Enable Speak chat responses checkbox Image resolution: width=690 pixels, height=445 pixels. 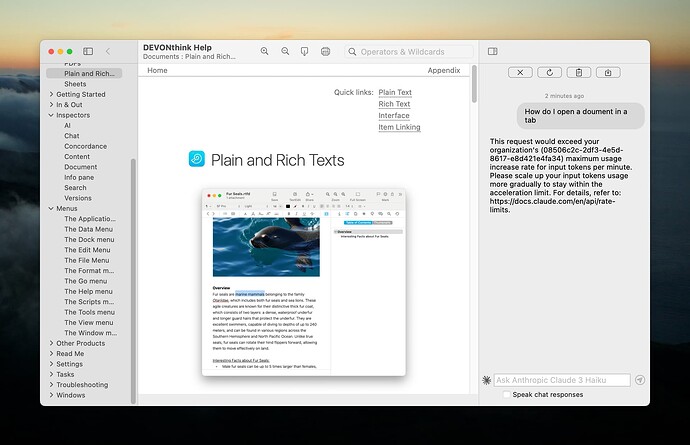[x=506, y=395]
